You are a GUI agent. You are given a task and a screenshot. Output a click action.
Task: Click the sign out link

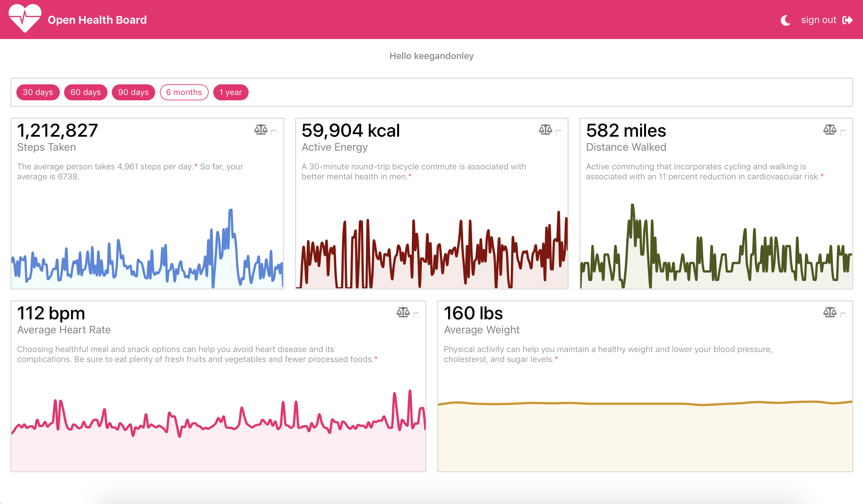[x=819, y=20]
